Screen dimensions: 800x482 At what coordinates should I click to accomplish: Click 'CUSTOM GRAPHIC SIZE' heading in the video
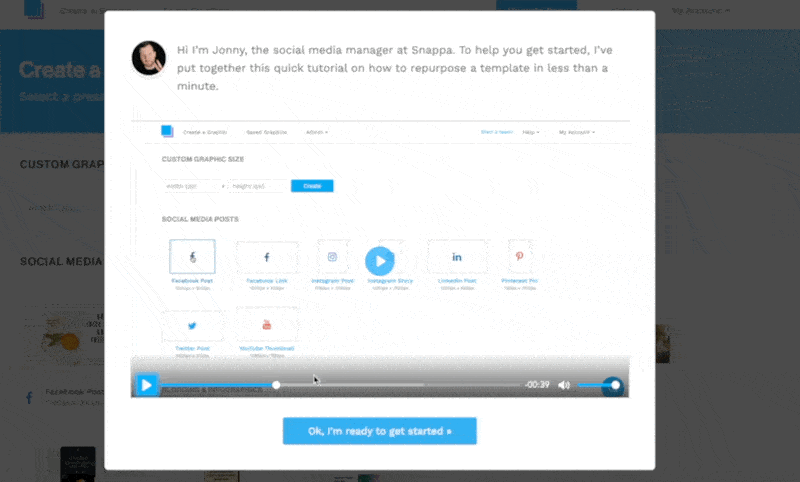point(203,159)
